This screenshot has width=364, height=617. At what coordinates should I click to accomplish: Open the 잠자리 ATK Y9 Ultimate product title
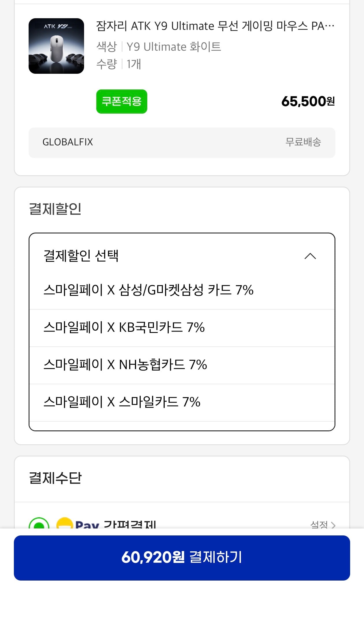pos(215,26)
